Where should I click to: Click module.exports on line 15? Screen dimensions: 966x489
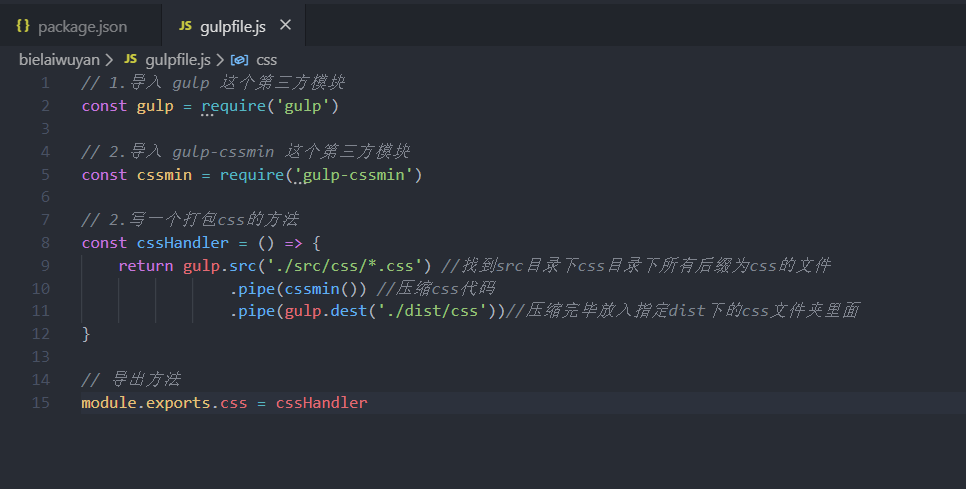[x=145, y=403]
